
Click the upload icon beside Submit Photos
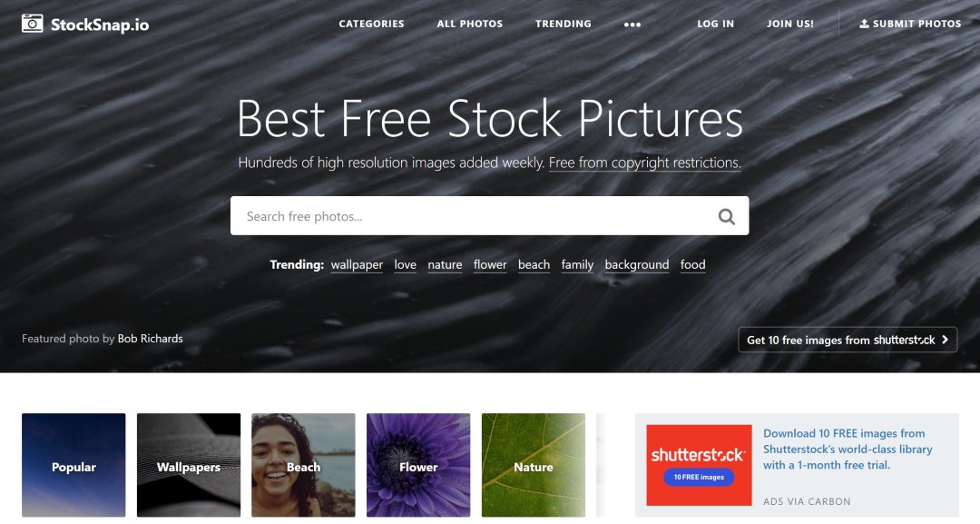(x=864, y=24)
